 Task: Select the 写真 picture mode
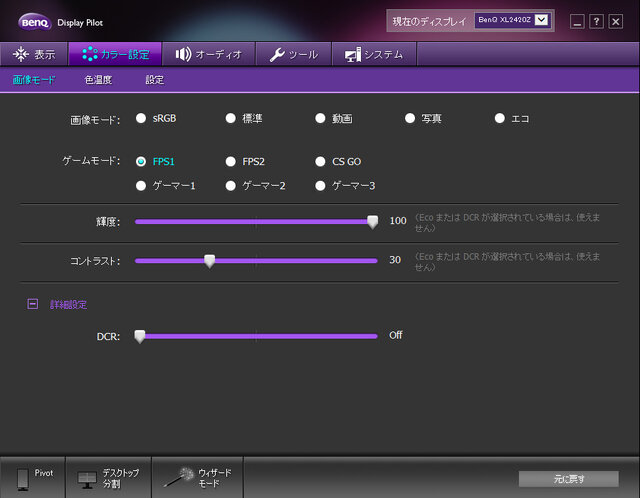click(x=410, y=118)
